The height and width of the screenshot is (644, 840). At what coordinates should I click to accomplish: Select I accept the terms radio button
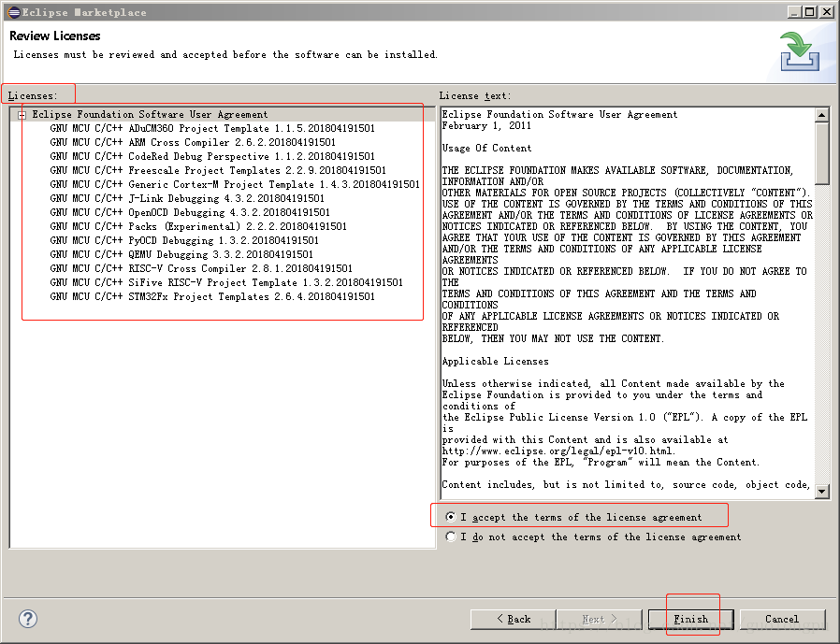coord(451,517)
